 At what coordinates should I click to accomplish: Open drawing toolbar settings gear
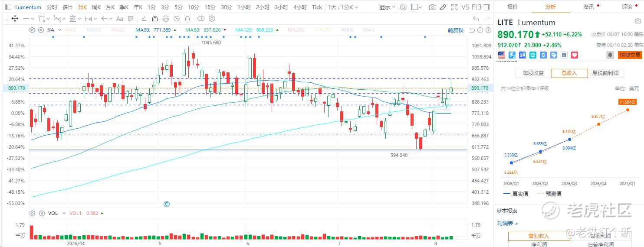pos(212,19)
